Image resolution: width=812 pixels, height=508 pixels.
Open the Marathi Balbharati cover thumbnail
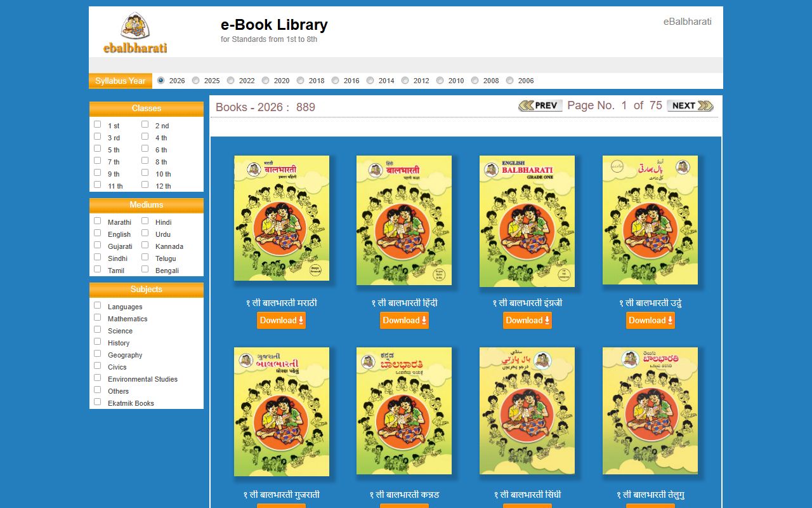tap(282, 218)
